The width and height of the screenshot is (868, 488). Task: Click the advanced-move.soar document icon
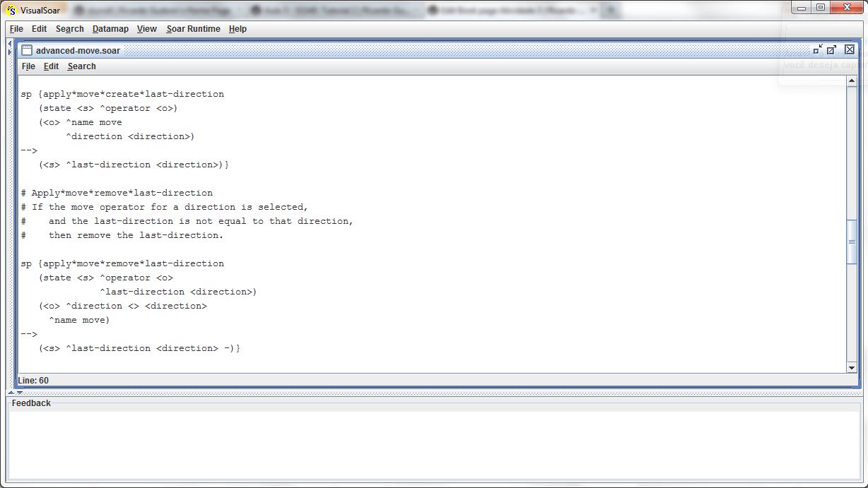[x=27, y=50]
